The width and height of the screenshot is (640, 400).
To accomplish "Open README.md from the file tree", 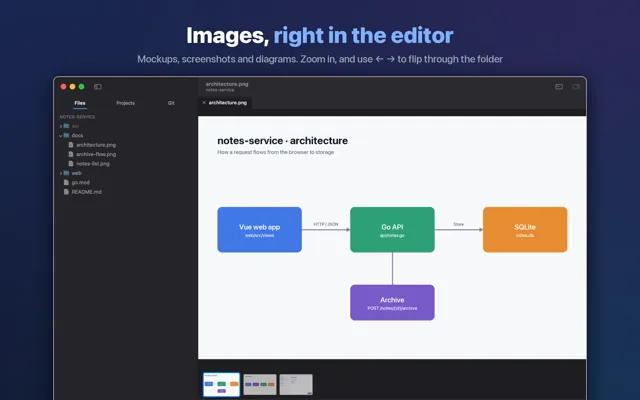I will coord(87,192).
